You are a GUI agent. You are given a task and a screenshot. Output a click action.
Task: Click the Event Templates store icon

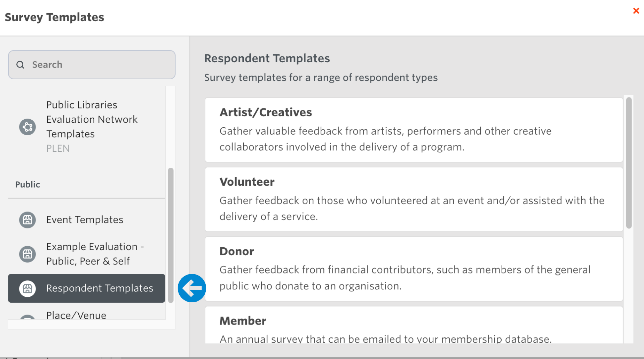(28, 220)
